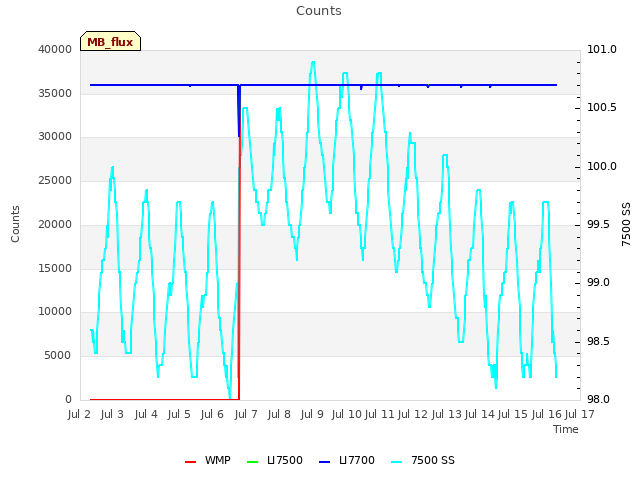This screenshot has width=640, height=480.
Task: Click the 101.0 right axis value
Action: coord(602,49)
